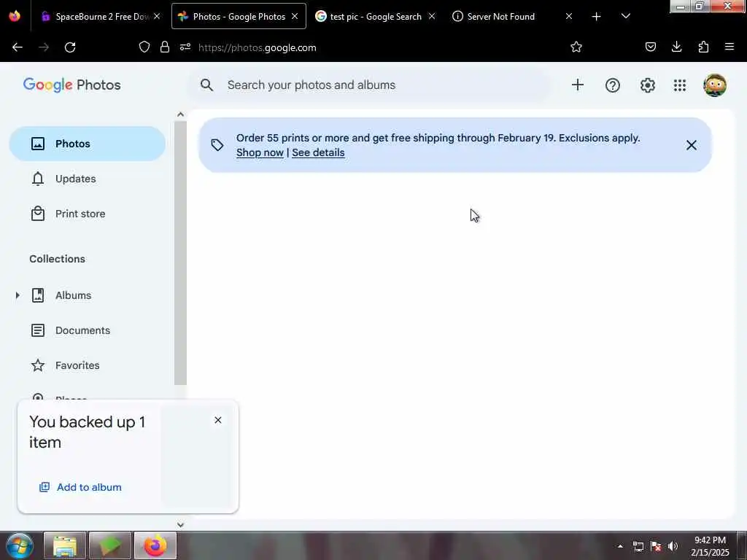Select Photos in the sidebar
The height and width of the screenshot is (560, 747).
88,144
